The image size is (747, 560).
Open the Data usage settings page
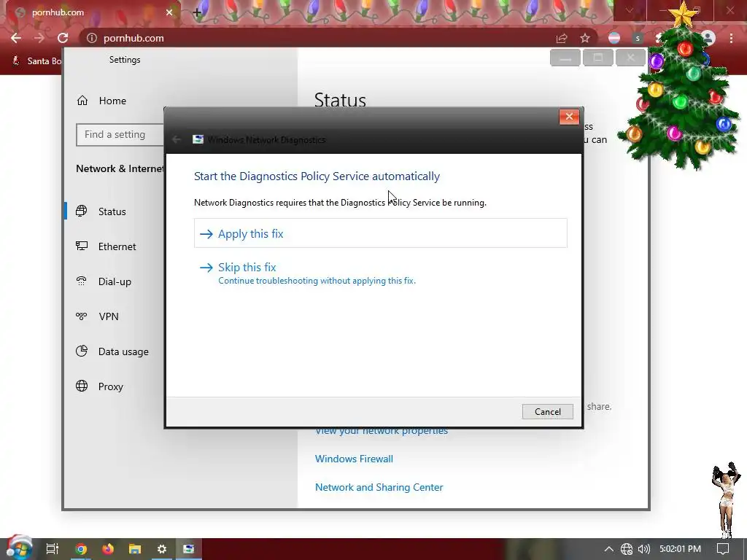tap(123, 351)
